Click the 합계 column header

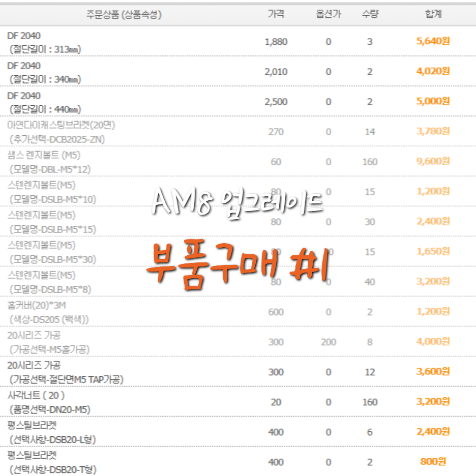pyautogui.click(x=433, y=14)
